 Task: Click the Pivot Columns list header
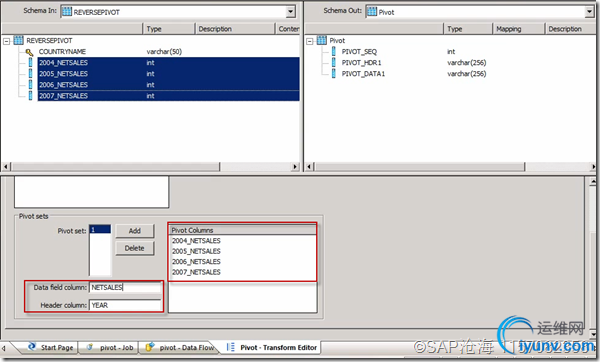pos(243,230)
